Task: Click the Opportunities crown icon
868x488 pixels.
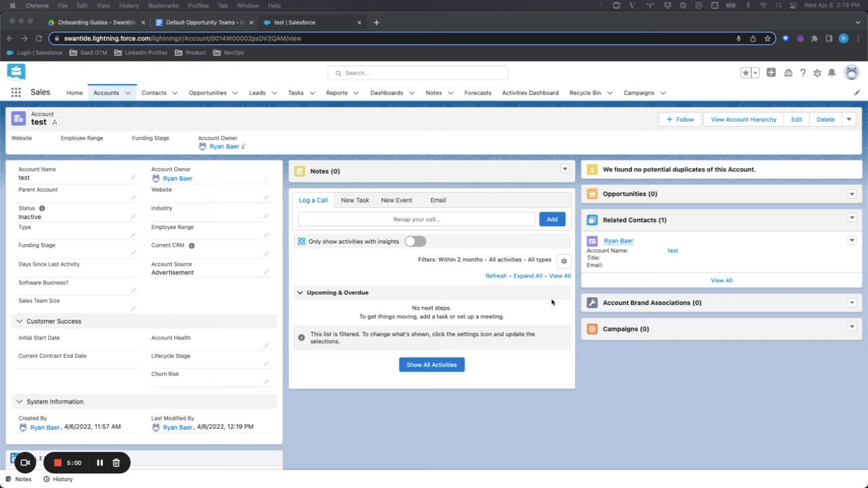Action: click(x=592, y=194)
